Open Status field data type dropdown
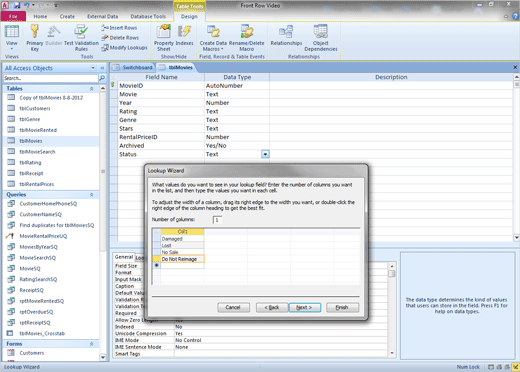Screen dimensions: 520x372 pyautogui.click(x=265, y=154)
